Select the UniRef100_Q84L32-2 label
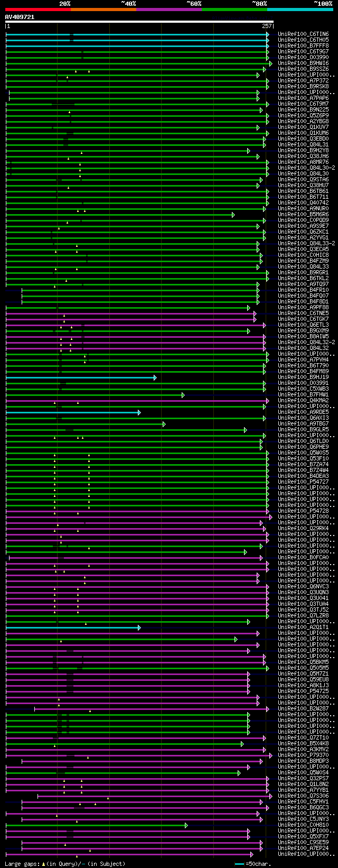 click(306, 343)
